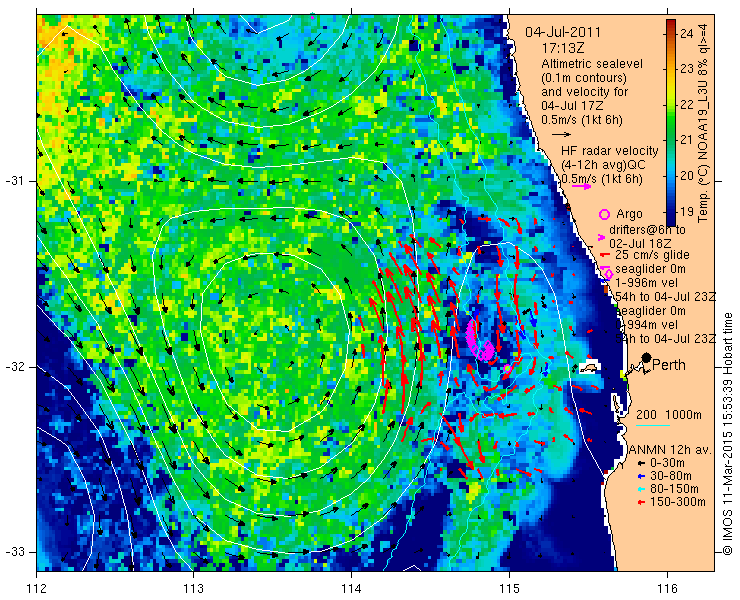Click longitude axis label 116
The image size is (740, 600).
(x=667, y=589)
